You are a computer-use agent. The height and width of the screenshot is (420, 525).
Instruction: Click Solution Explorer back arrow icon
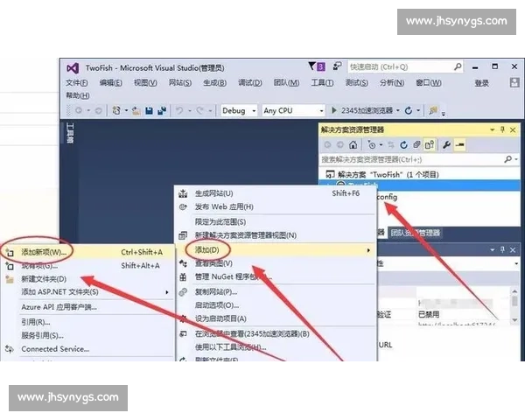click(328, 144)
